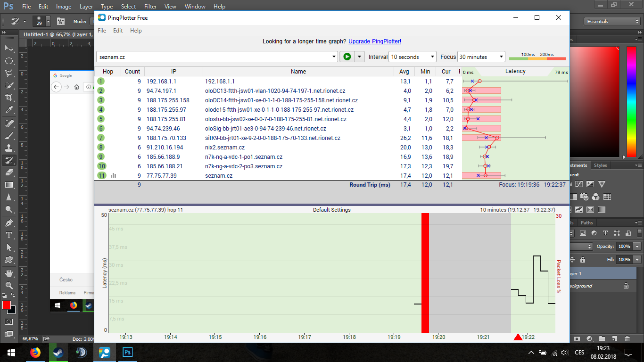This screenshot has height=362, width=644.
Task: Select the Move tool in Photoshop
Action: pyautogui.click(x=9, y=49)
